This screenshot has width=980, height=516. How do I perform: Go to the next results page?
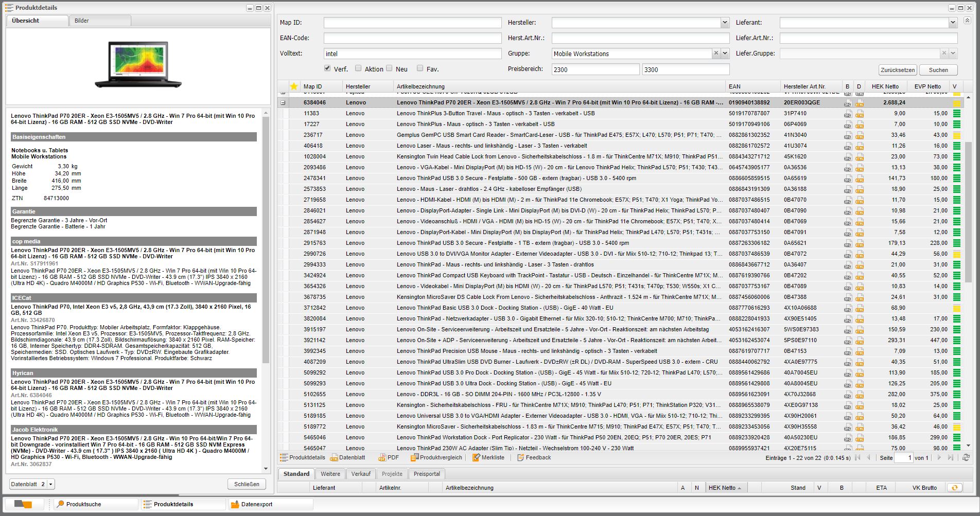pyautogui.click(x=939, y=457)
